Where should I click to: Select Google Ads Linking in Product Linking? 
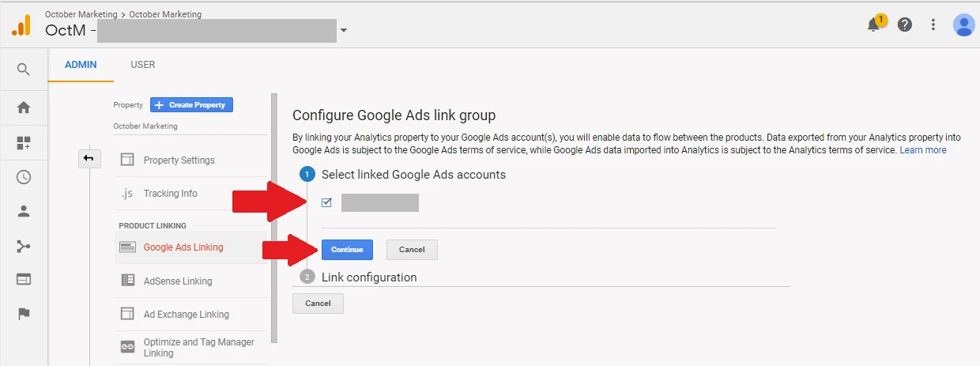click(183, 247)
